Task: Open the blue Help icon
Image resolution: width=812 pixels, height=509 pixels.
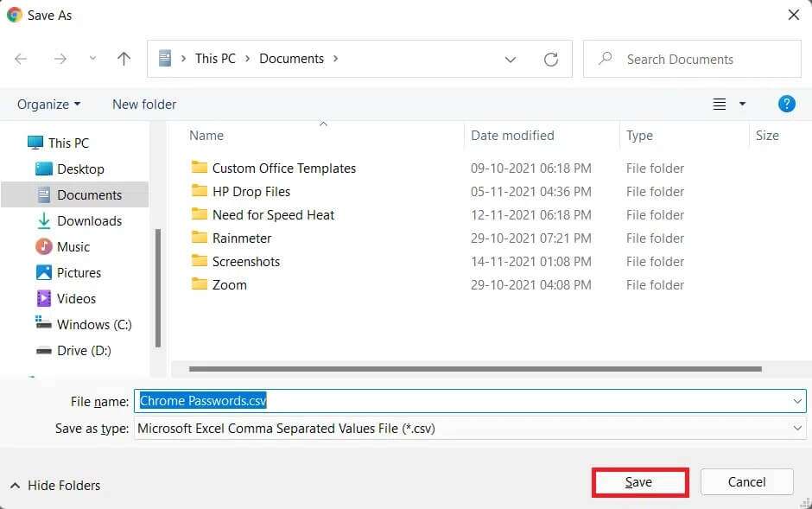Action: pyautogui.click(x=787, y=104)
